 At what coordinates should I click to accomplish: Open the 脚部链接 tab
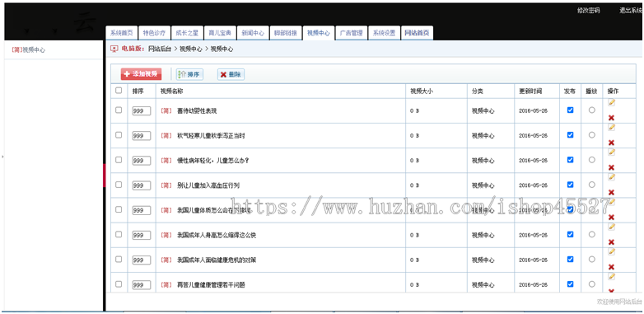click(x=286, y=33)
